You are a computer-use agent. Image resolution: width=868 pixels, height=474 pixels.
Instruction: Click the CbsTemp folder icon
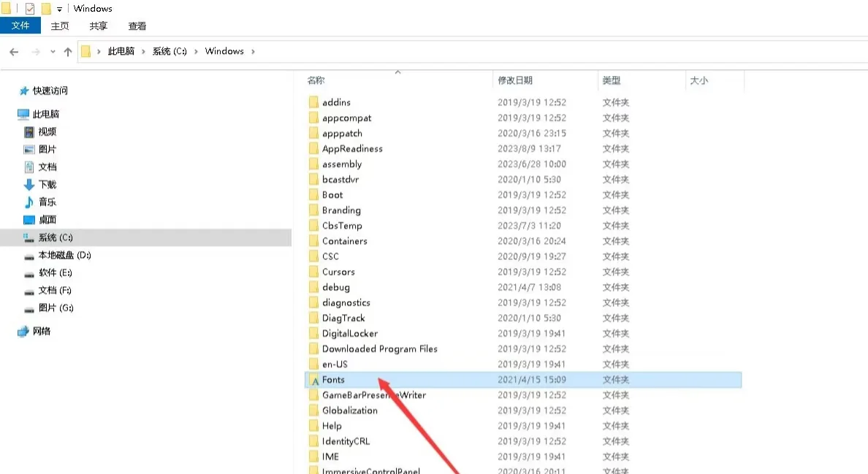pyautogui.click(x=313, y=226)
